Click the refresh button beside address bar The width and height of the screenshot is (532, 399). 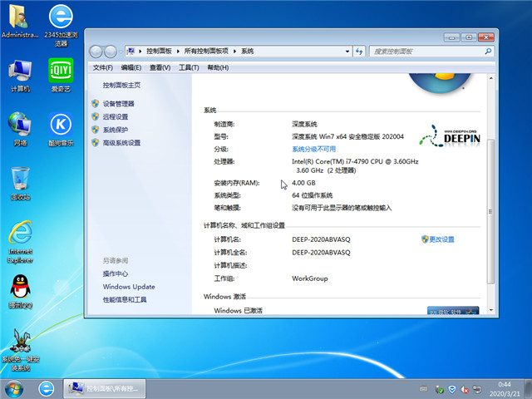tap(359, 52)
